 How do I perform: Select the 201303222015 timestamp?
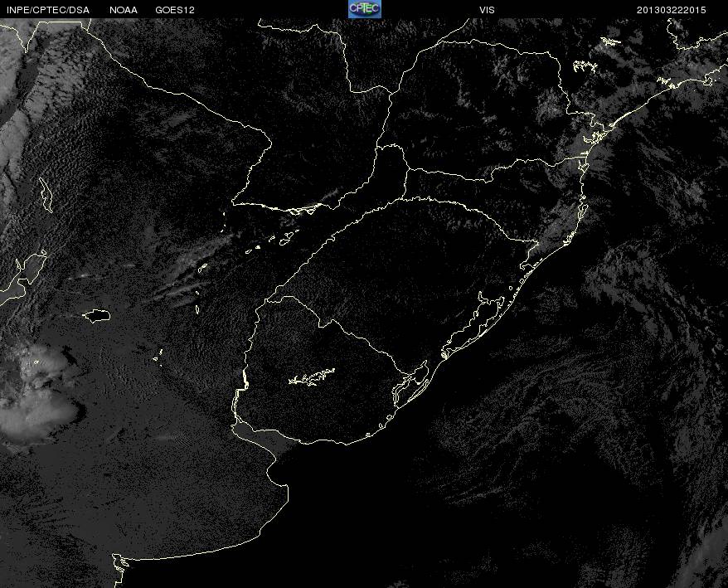(671, 10)
